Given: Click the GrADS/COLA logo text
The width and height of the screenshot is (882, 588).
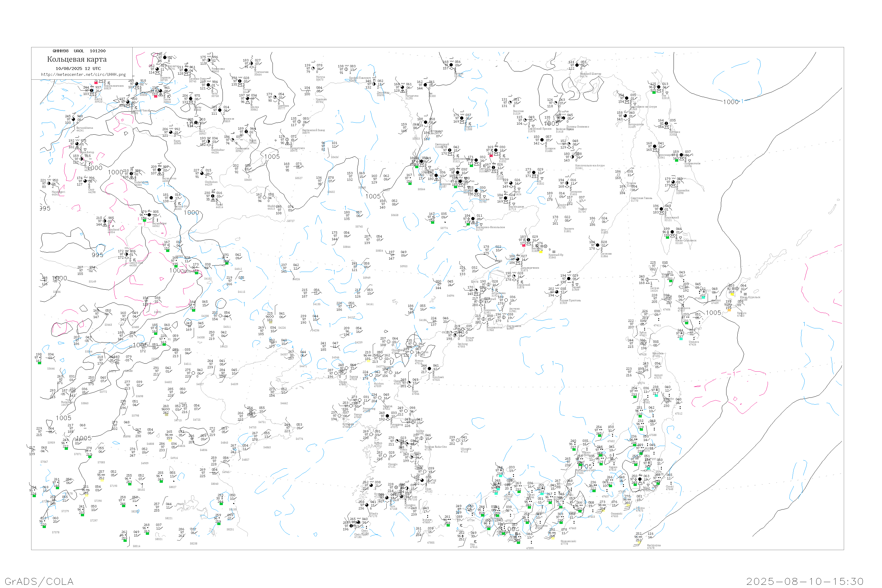Looking at the screenshot, I should (39, 581).
